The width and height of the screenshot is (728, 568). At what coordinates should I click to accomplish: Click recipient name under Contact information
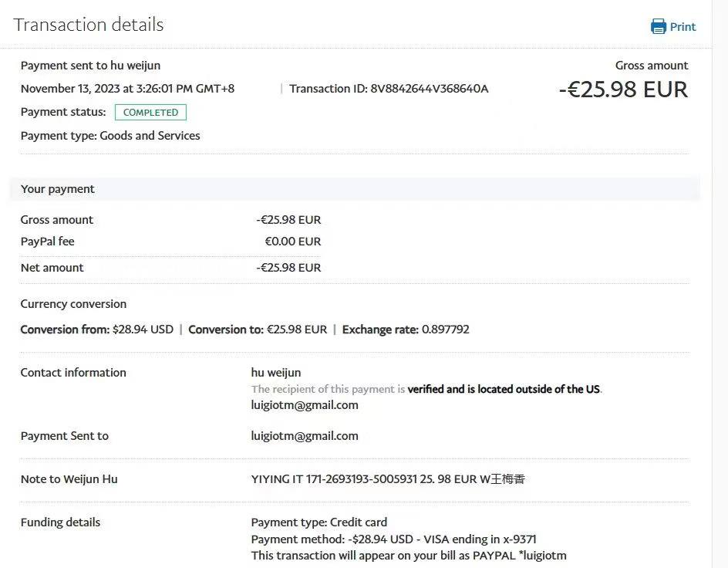tap(276, 373)
